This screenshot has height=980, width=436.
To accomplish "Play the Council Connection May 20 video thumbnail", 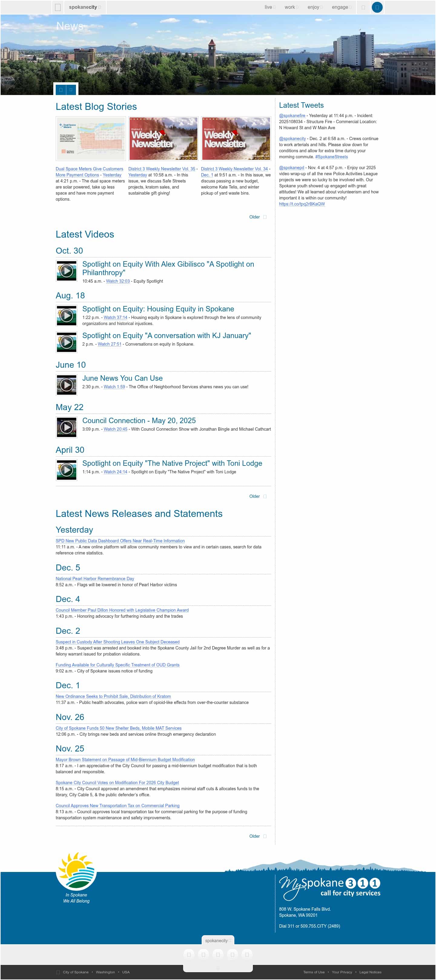I will (67, 427).
